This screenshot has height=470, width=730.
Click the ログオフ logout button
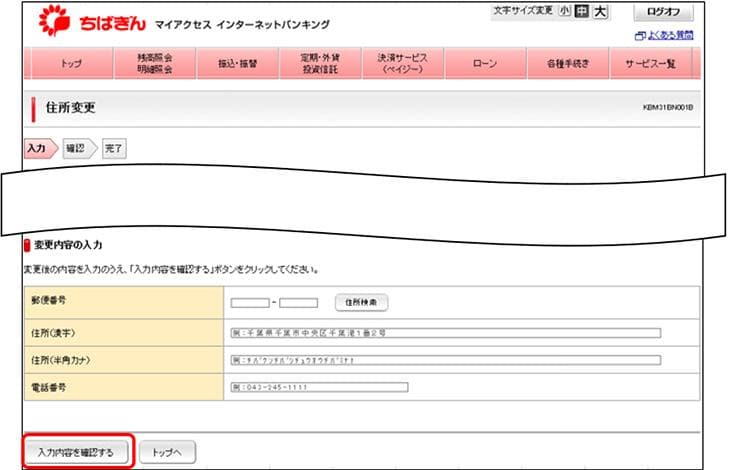(x=663, y=12)
